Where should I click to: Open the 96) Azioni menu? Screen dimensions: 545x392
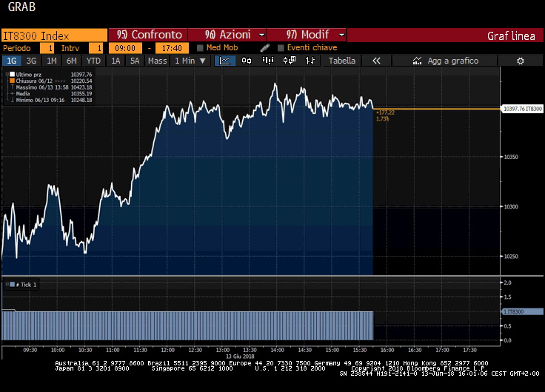(227, 35)
